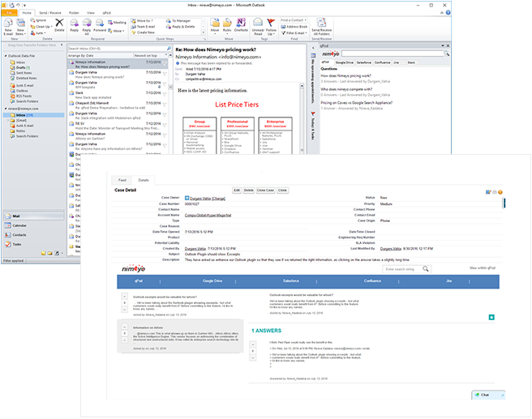Open the More respond options dropdown

(x=117, y=31)
